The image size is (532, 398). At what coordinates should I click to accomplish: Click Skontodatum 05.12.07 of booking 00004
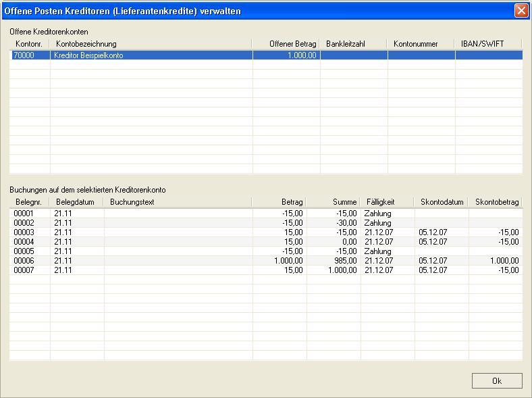click(x=433, y=242)
